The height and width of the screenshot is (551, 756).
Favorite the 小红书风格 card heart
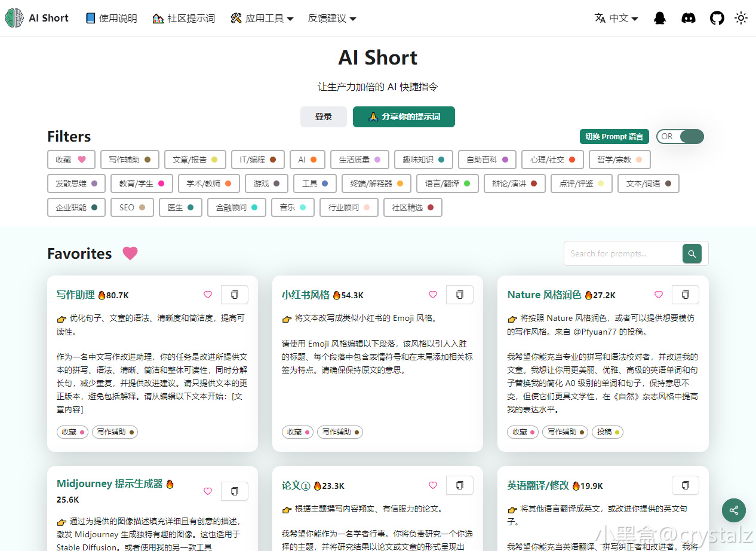click(x=433, y=295)
